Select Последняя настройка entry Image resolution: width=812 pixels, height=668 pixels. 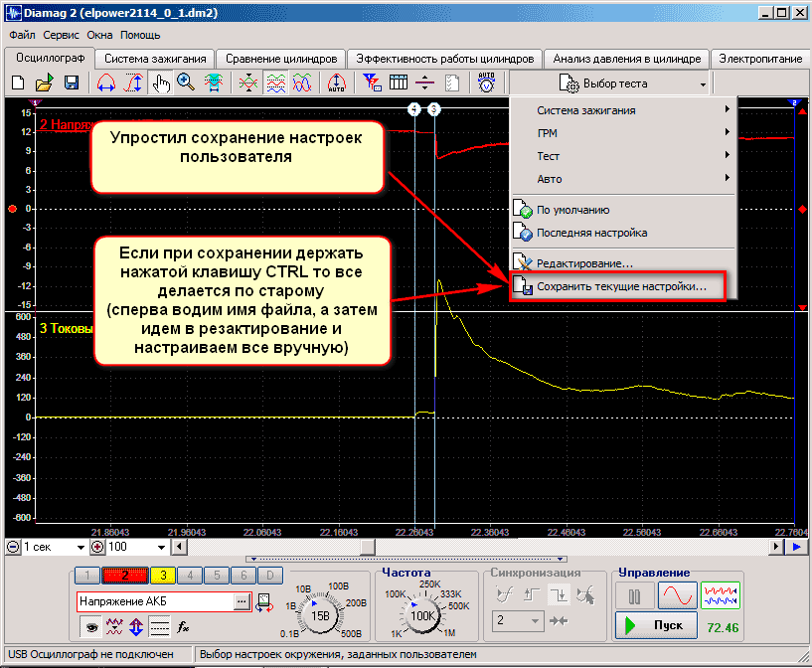point(623,233)
